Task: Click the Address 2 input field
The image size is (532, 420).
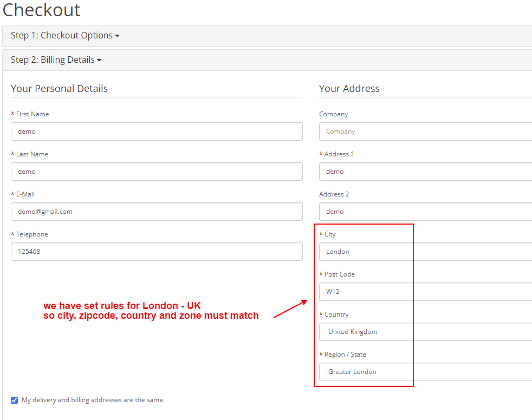Action: [x=425, y=212]
